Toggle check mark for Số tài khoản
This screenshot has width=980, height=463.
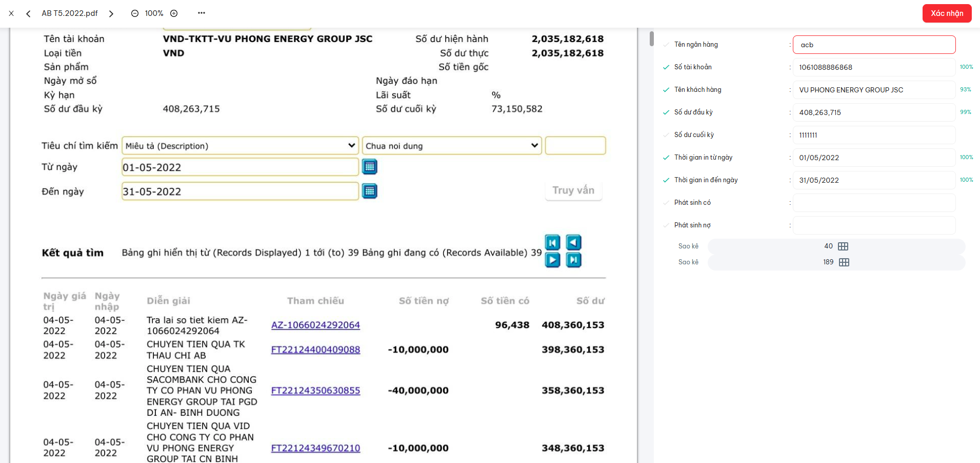coord(666,67)
